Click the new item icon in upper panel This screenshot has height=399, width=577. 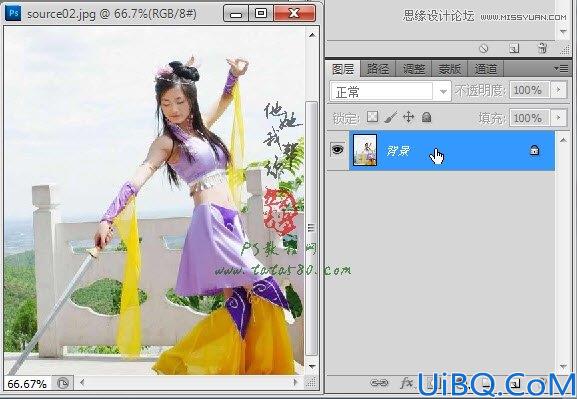tap(514, 48)
